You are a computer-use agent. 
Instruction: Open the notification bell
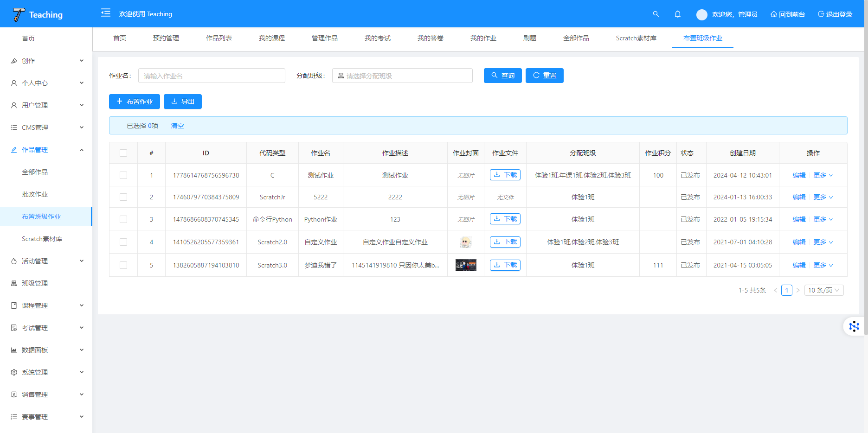(x=677, y=14)
